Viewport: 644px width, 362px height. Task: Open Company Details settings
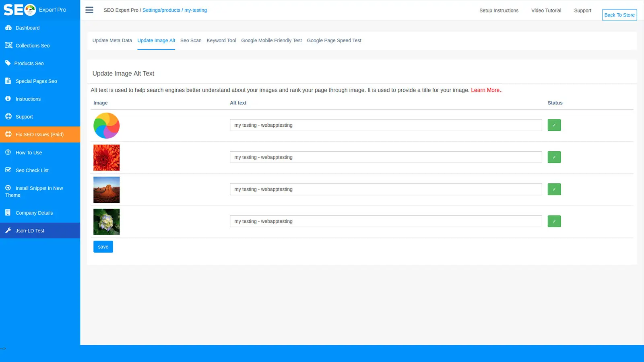34,213
